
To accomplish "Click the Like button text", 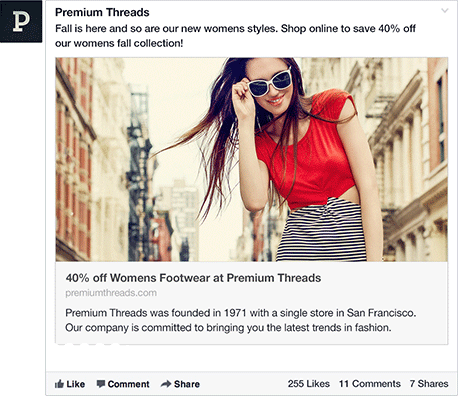I will point(76,384).
